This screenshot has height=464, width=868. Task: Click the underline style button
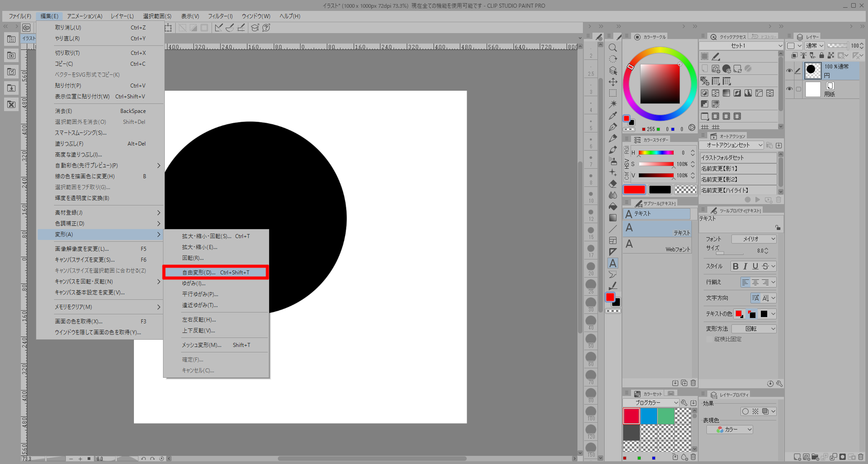click(x=755, y=266)
